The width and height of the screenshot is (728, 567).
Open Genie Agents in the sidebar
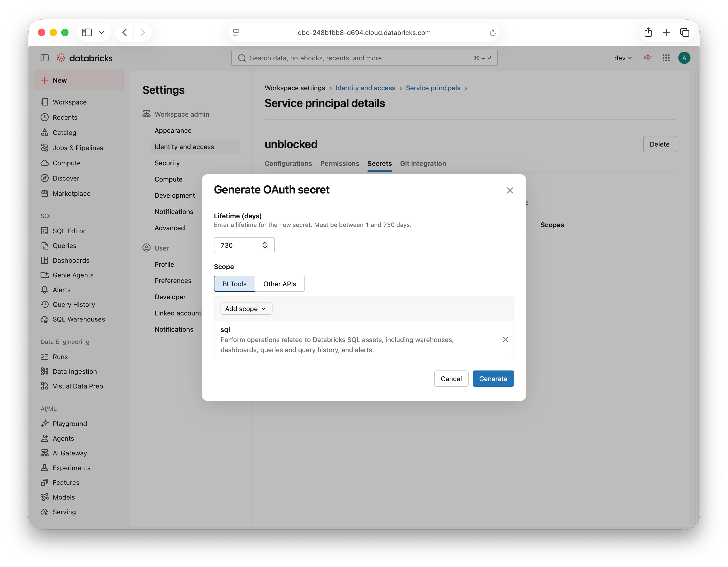[73, 275]
